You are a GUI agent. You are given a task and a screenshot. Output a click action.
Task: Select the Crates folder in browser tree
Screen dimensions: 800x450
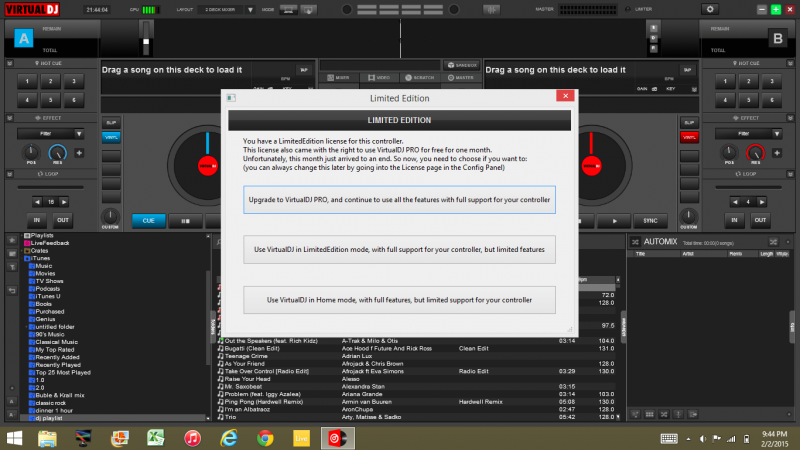(36, 251)
